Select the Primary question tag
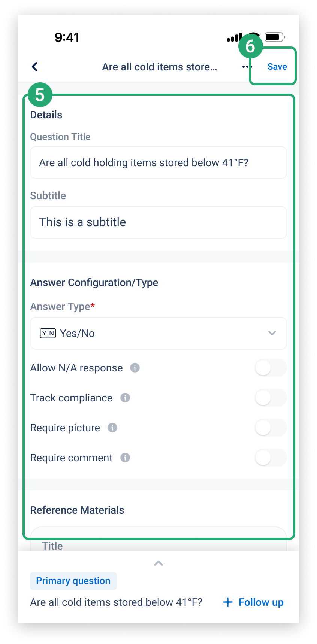Viewport: 317px width, 644px height. pos(73,581)
